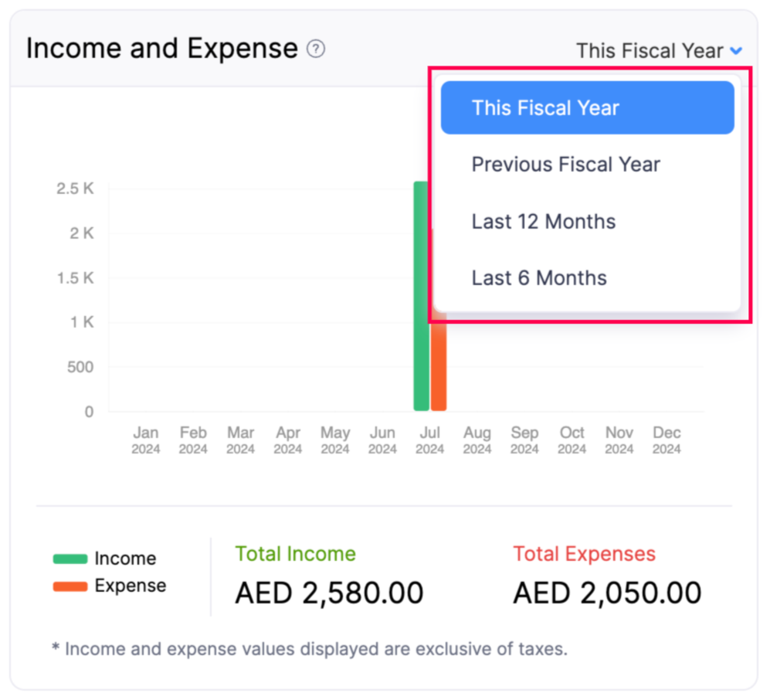This screenshot has width=770, height=700.
Task: Click the Income color indicator in legend
Action: (x=69, y=558)
